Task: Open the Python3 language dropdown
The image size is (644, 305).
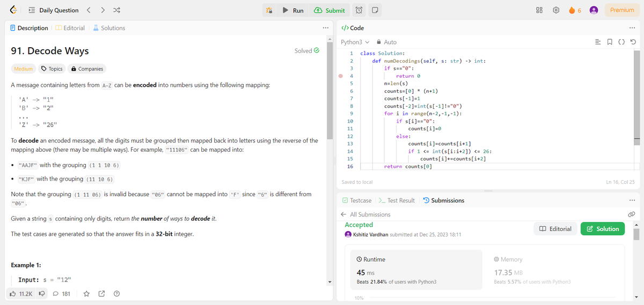Action: [x=355, y=42]
